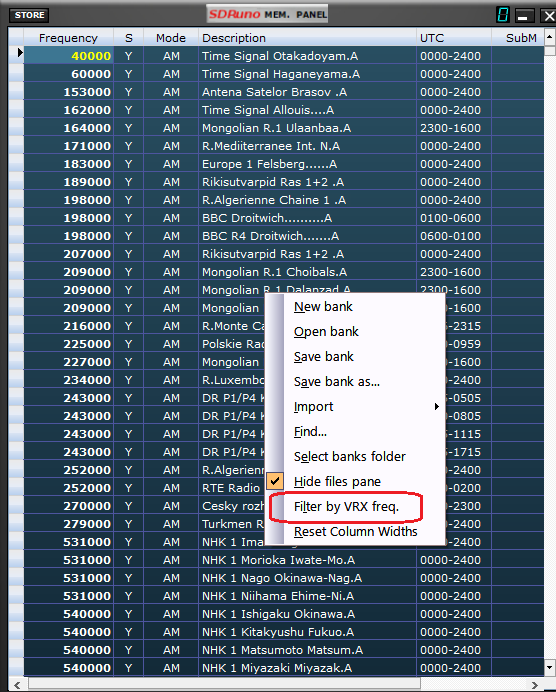This screenshot has height=692, width=556.
Task: Expand the Import submenu arrow
Action: 436,406
